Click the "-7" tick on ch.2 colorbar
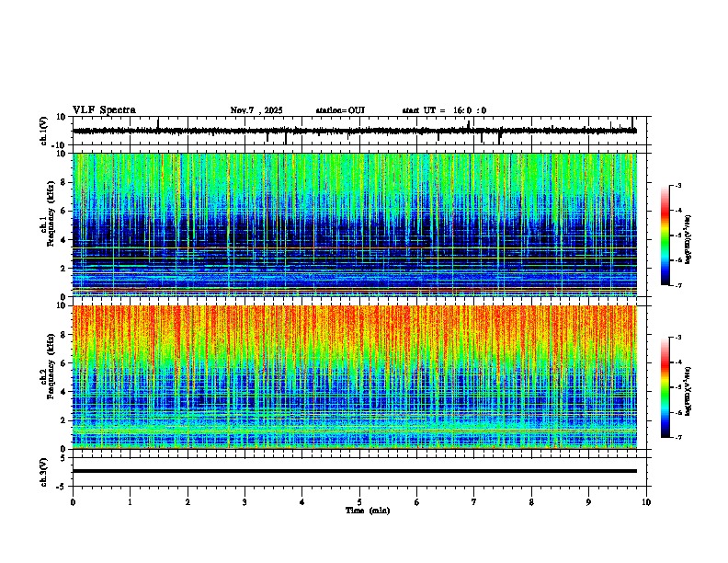 click(x=678, y=437)
